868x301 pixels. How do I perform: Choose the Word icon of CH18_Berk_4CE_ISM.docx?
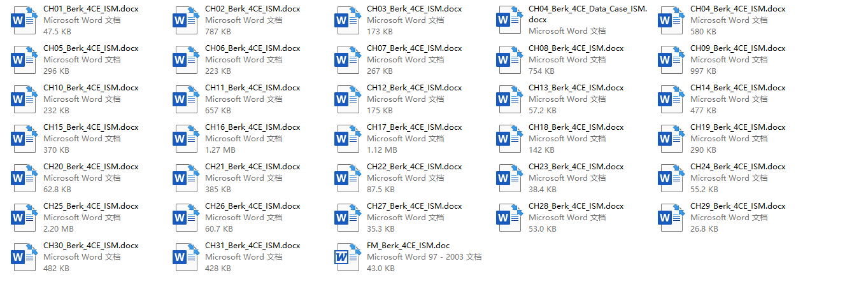[510, 139]
